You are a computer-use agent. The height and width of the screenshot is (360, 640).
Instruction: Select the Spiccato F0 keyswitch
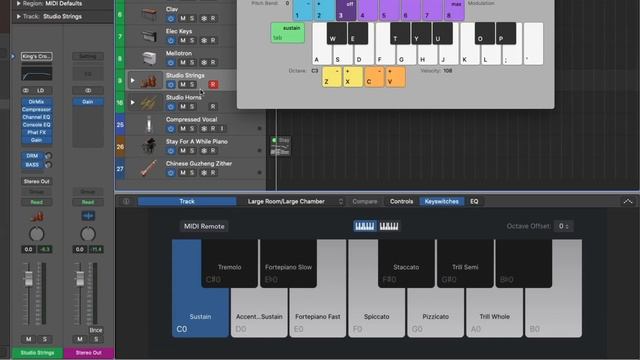click(376, 312)
